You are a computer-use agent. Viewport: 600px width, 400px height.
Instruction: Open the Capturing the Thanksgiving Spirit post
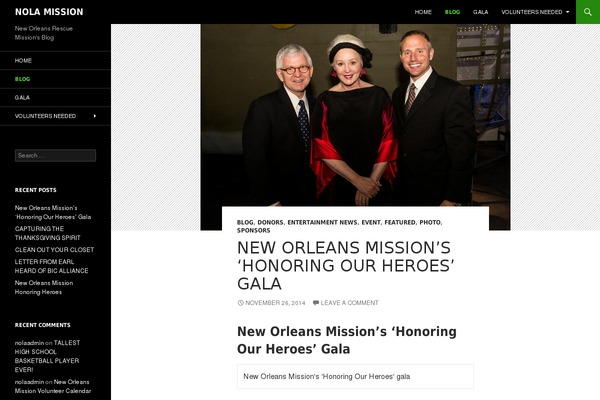click(47, 233)
